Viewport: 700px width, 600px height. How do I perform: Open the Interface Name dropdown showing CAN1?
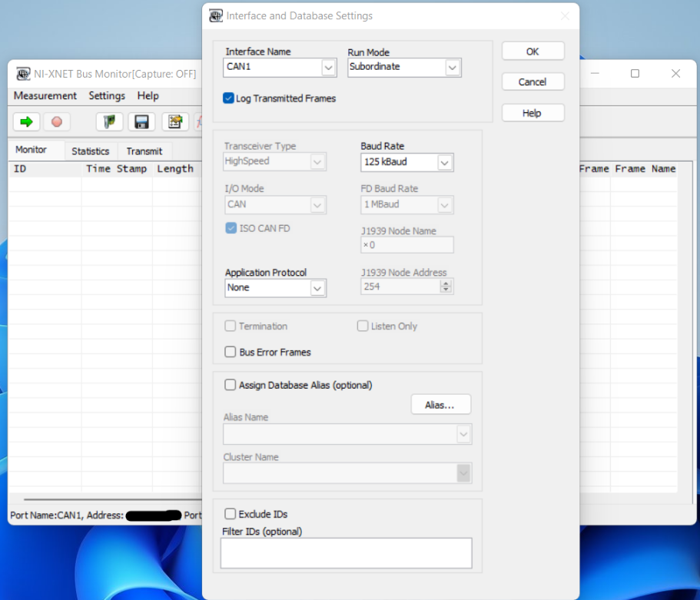(280, 68)
